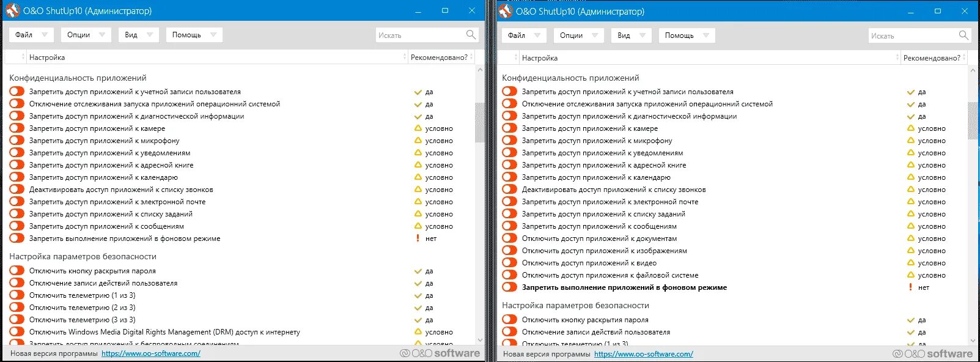The width and height of the screenshot is (980, 362).
Task: Open the Вид dropdown in right window
Action: 631,35
